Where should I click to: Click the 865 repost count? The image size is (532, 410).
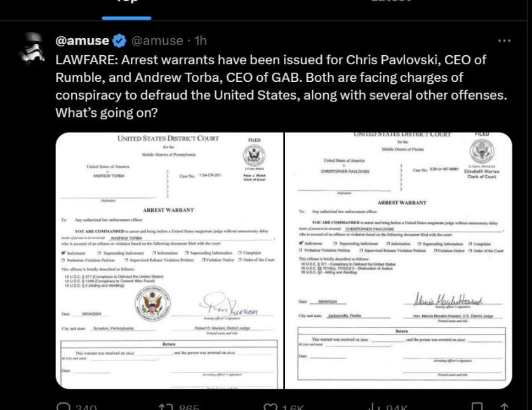pos(189,407)
